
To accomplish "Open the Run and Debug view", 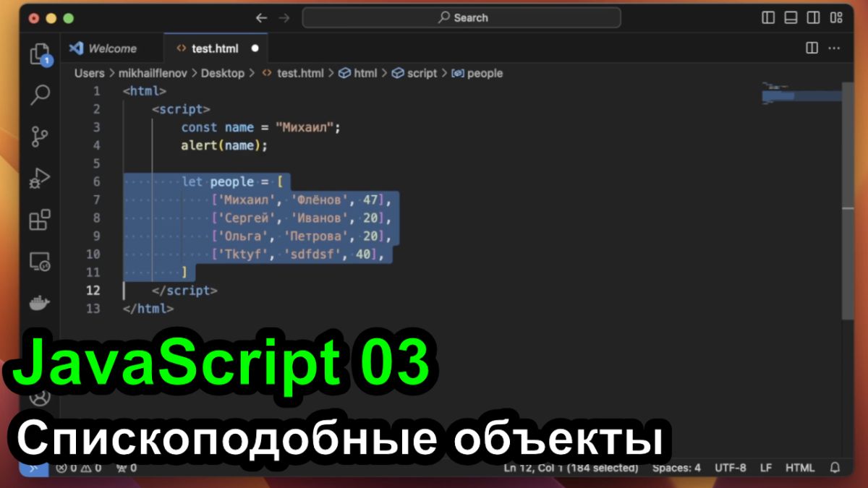I will [40, 177].
